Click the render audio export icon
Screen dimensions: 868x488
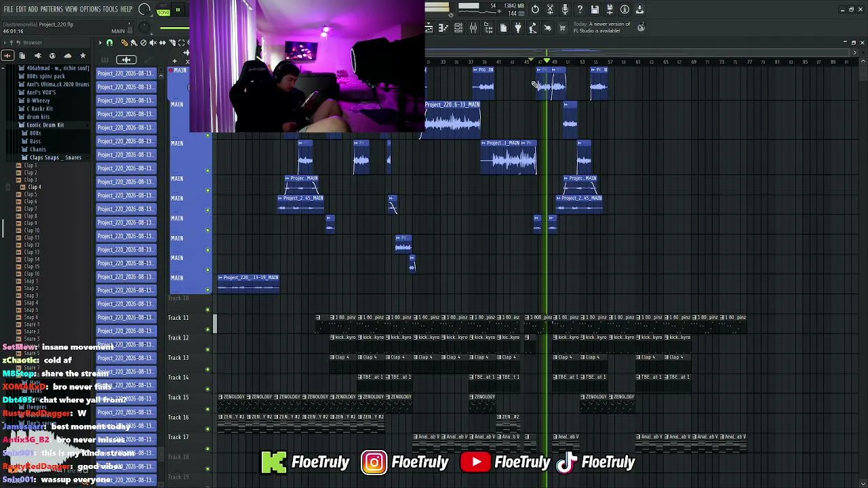click(610, 9)
